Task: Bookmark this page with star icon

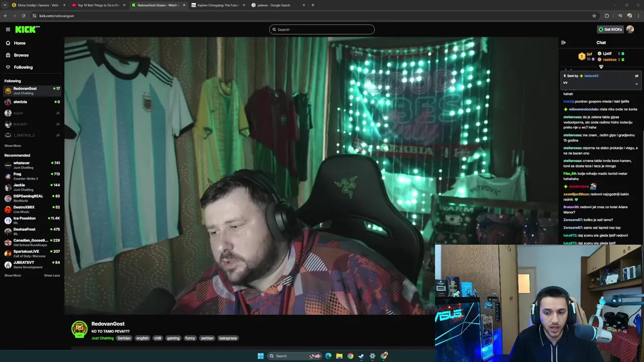Action: [594, 16]
